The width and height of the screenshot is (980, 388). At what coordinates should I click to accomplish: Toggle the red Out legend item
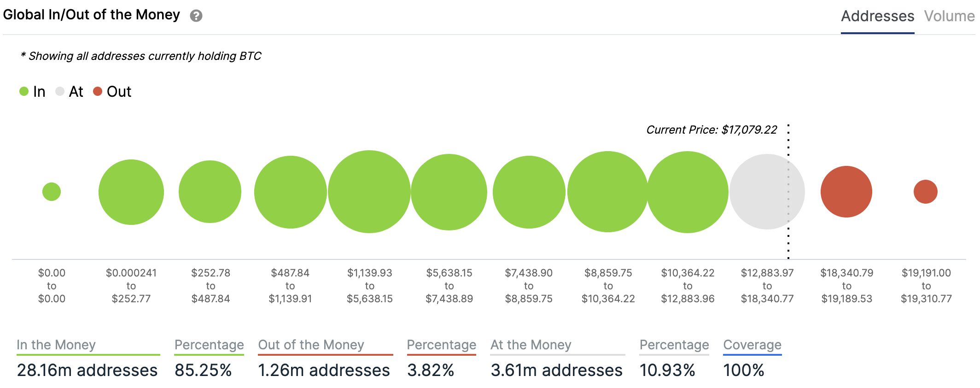click(x=112, y=92)
